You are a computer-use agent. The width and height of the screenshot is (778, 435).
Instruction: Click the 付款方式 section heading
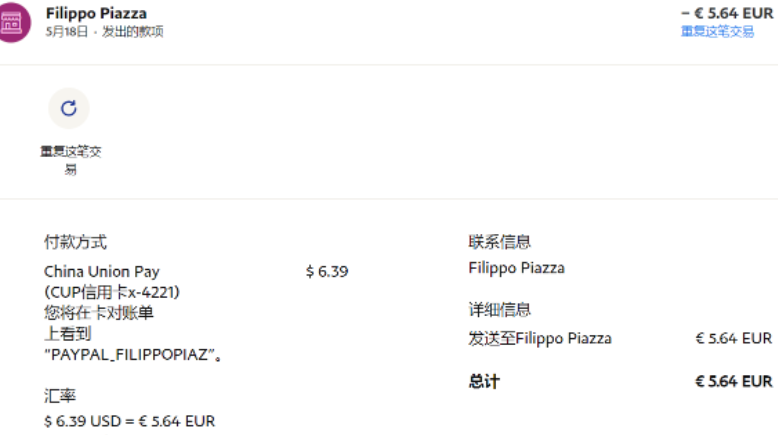[75, 242]
